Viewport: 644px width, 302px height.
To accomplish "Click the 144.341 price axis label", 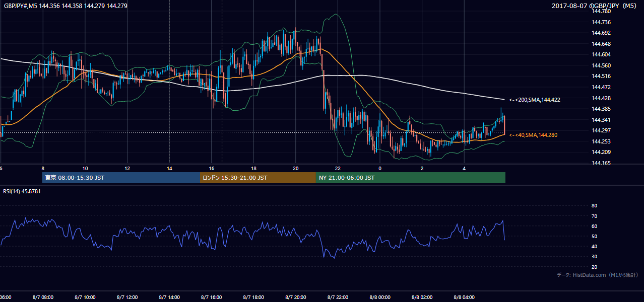I will point(601,120).
